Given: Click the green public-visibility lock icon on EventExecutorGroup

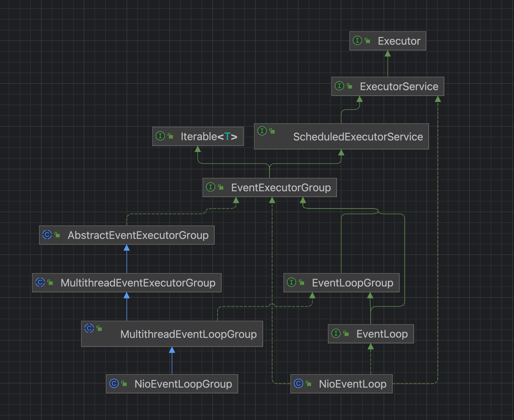Looking at the screenshot, I should (x=221, y=187).
